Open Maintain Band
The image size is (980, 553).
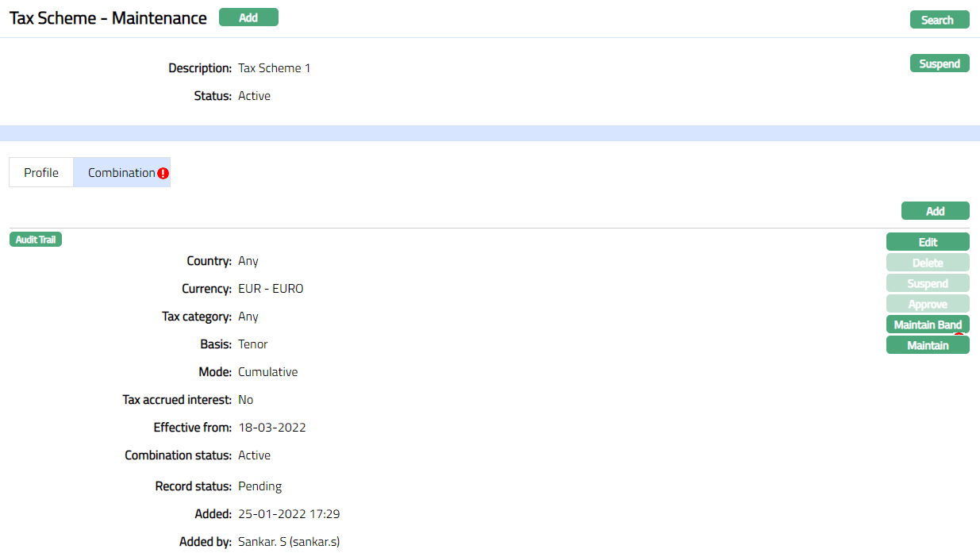[x=928, y=325]
